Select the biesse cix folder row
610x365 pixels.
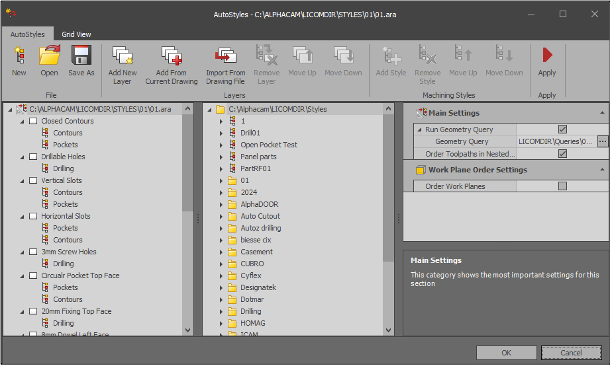tap(256, 240)
